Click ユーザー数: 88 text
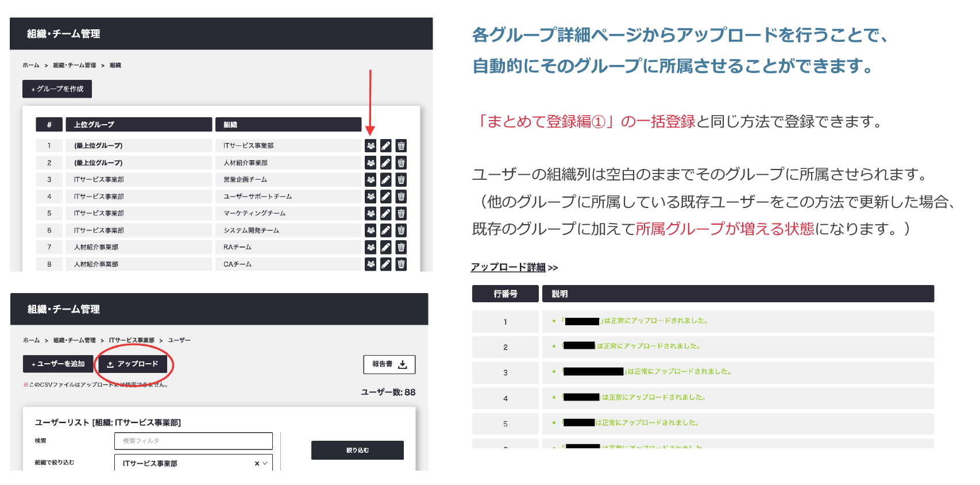This screenshot has height=485, width=980. pos(388,392)
